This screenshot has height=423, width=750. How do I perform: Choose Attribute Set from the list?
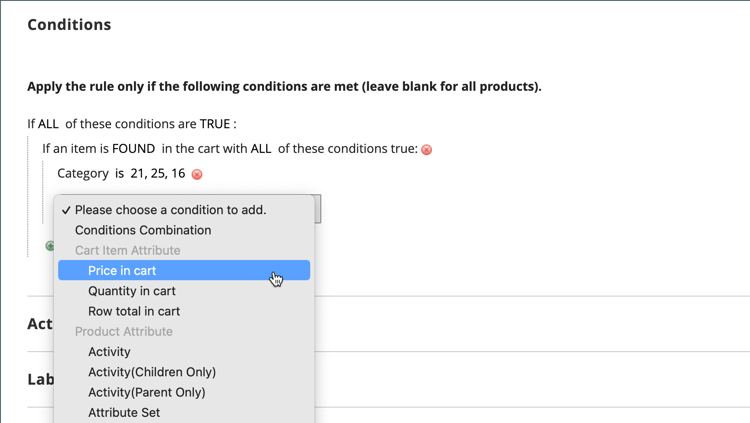point(124,412)
